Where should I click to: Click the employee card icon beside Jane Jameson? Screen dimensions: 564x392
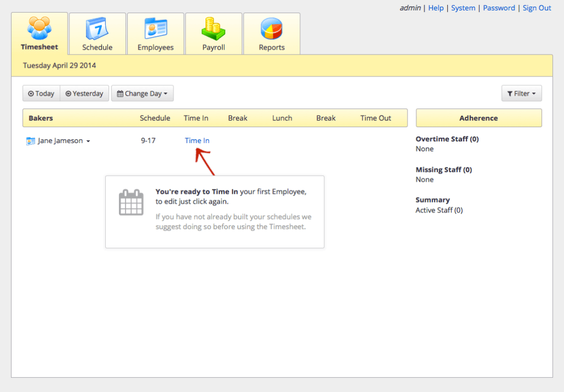pos(31,141)
